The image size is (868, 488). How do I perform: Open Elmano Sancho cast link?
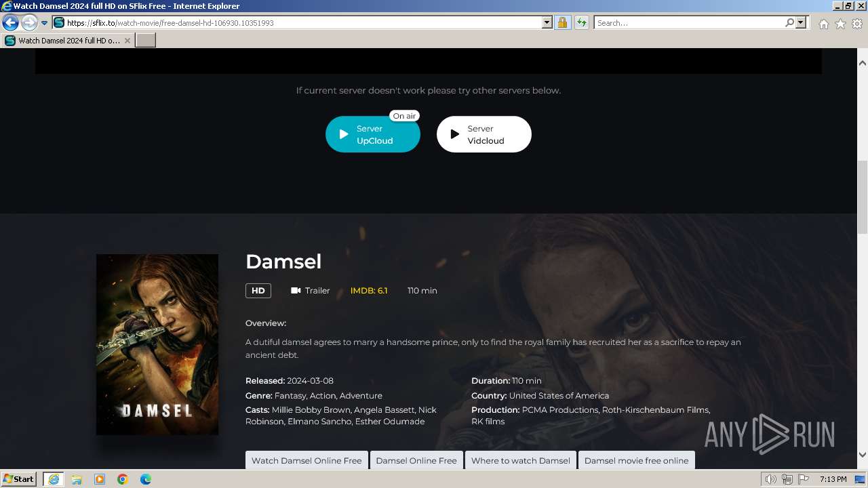[319, 422]
